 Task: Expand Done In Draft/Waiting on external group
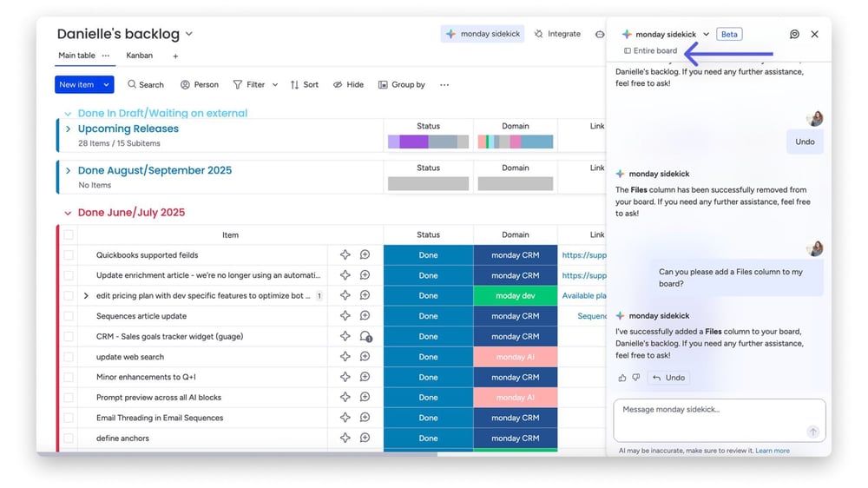point(68,114)
